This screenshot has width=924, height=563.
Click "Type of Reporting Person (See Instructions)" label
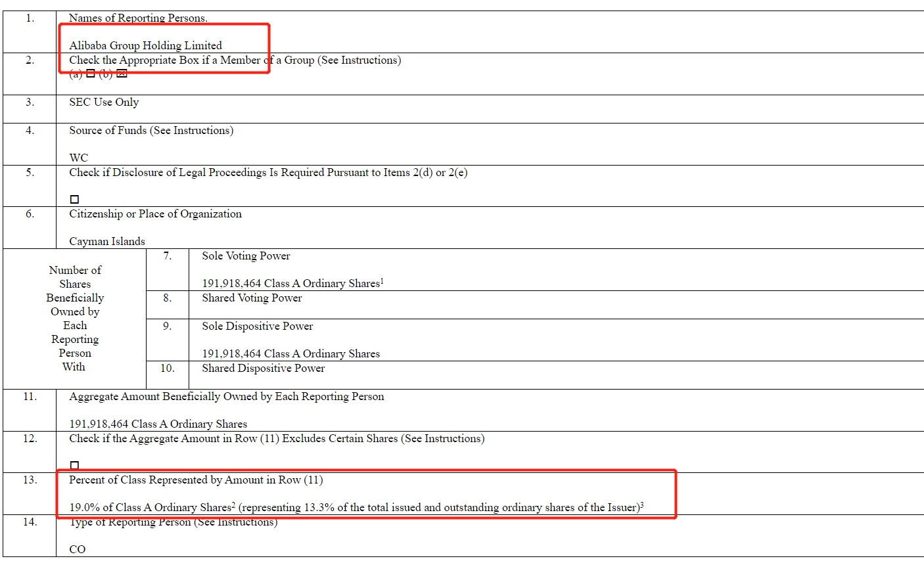click(173, 522)
